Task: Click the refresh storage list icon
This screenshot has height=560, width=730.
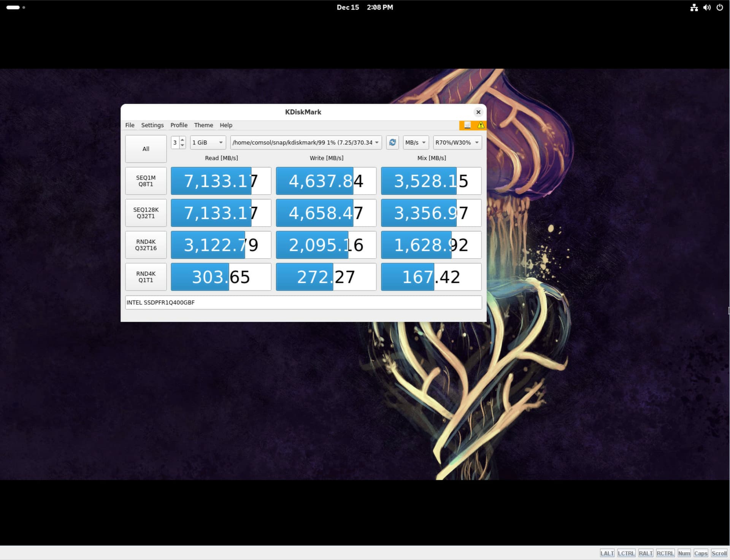Action: pyautogui.click(x=392, y=143)
